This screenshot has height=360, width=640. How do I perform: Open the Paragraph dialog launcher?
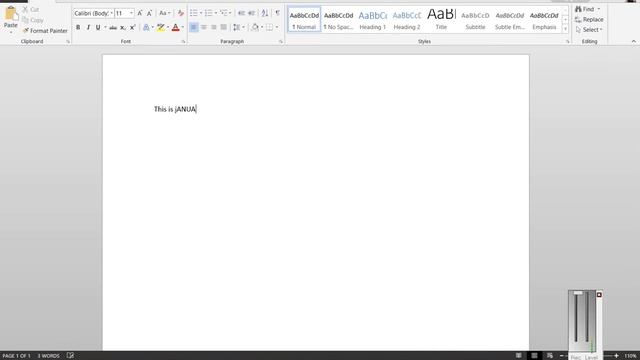pyautogui.click(x=281, y=42)
